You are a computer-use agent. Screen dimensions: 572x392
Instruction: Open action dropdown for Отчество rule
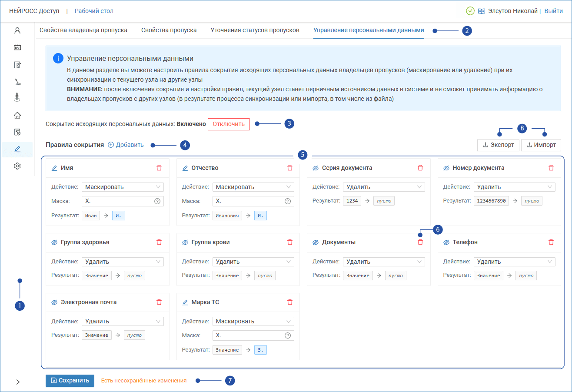[x=253, y=187]
